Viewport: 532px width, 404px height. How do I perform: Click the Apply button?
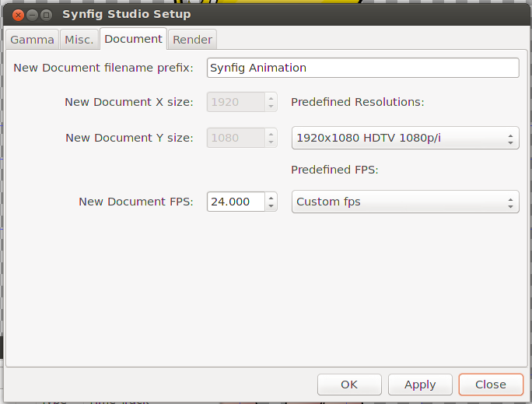click(x=420, y=385)
